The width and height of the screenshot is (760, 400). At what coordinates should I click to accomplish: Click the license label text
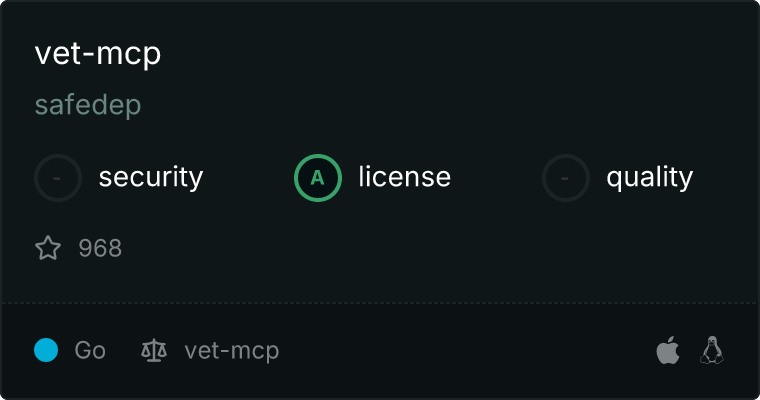coord(405,176)
